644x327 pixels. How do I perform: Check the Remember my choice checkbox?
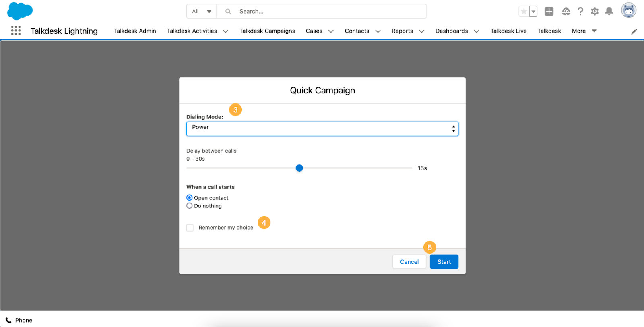[190, 228]
